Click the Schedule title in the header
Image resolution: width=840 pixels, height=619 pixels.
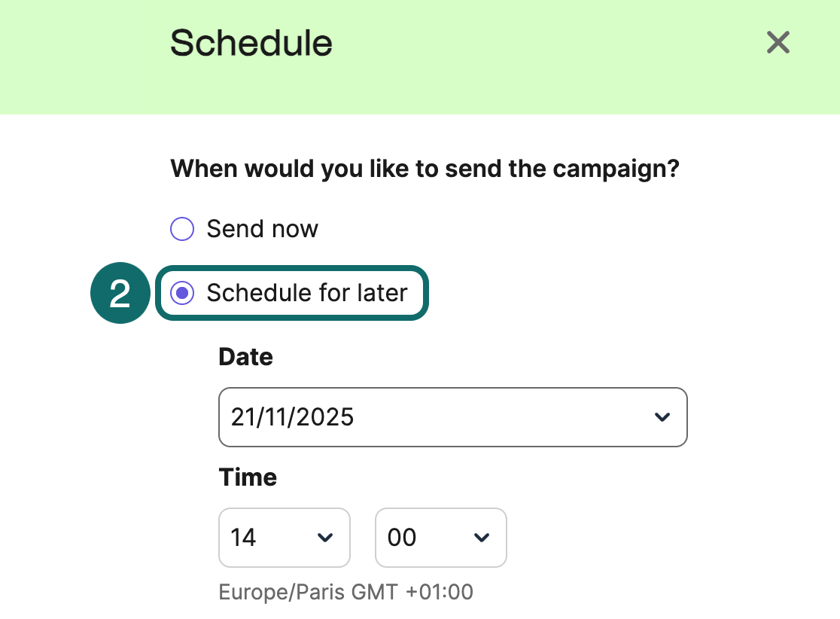251,43
